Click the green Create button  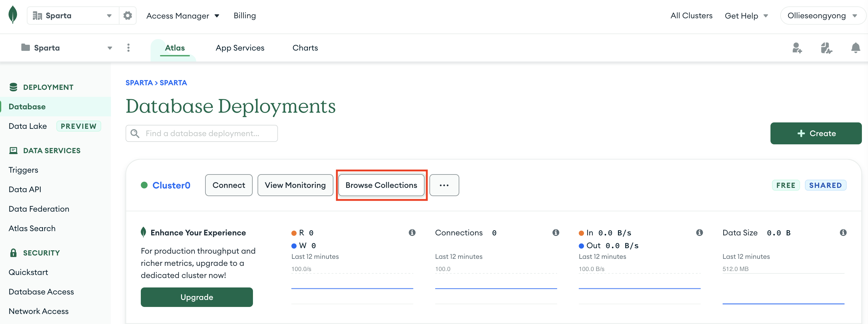(816, 133)
